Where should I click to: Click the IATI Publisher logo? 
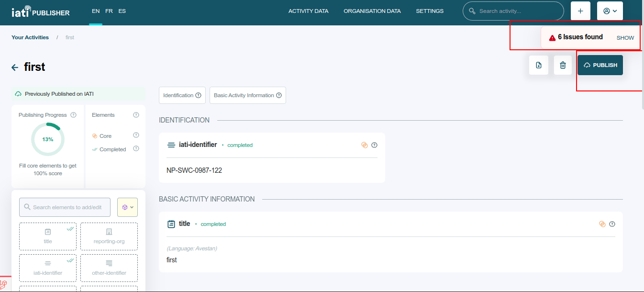[x=41, y=11]
